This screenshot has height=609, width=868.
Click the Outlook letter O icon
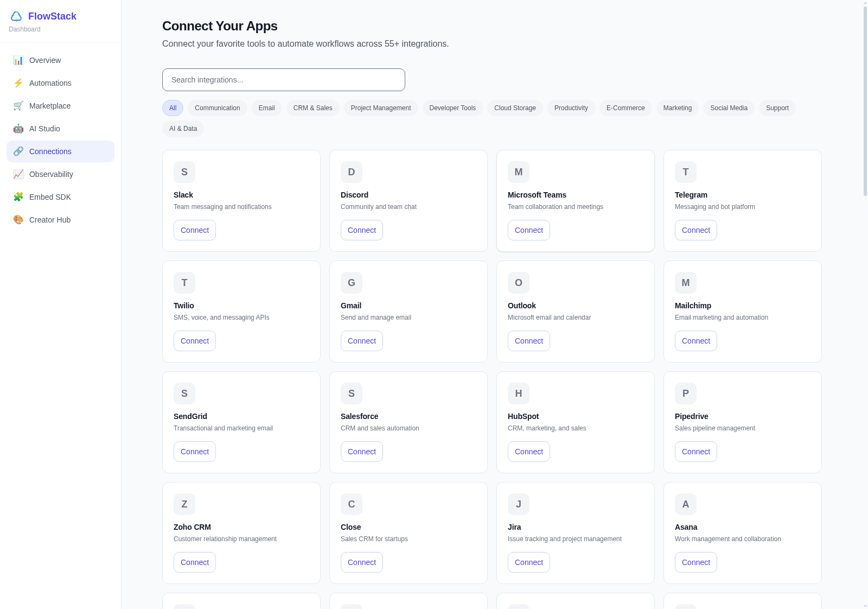point(519,283)
